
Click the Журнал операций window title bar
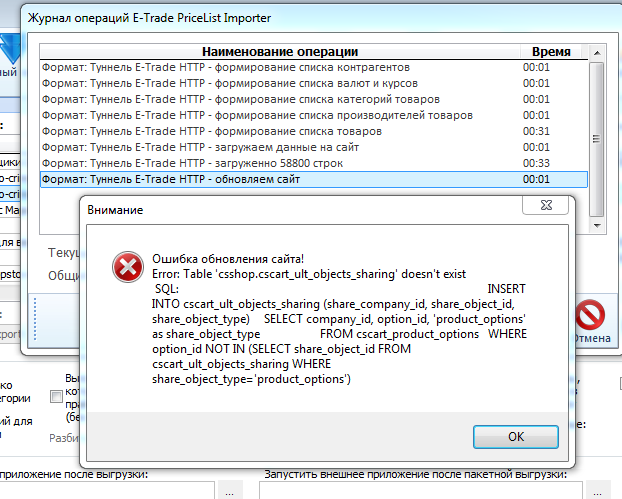point(320,18)
